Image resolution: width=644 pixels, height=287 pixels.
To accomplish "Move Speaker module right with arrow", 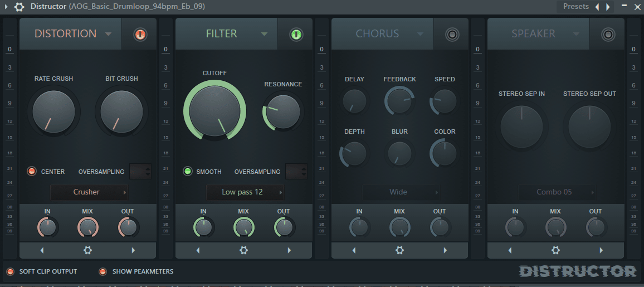I will 601,250.
